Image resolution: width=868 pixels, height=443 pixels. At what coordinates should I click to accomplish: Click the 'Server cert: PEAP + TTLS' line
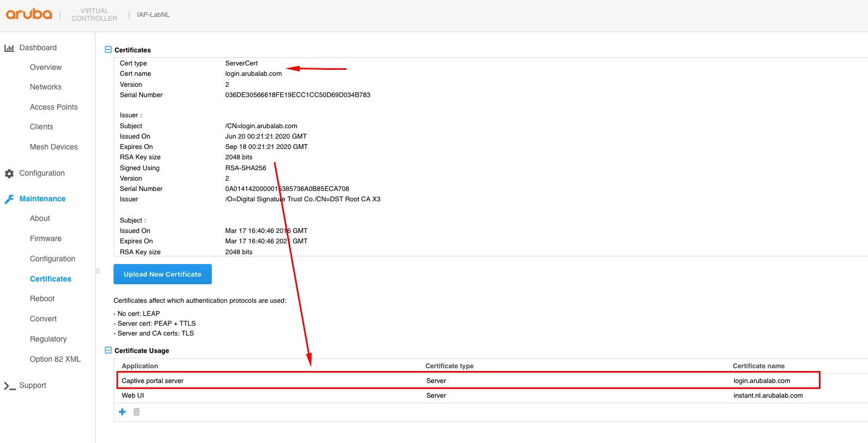154,324
